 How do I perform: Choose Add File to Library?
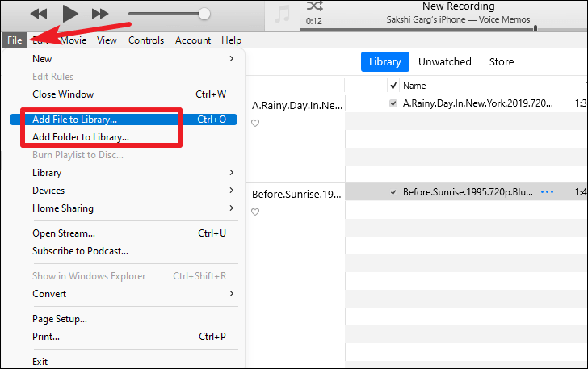point(124,120)
